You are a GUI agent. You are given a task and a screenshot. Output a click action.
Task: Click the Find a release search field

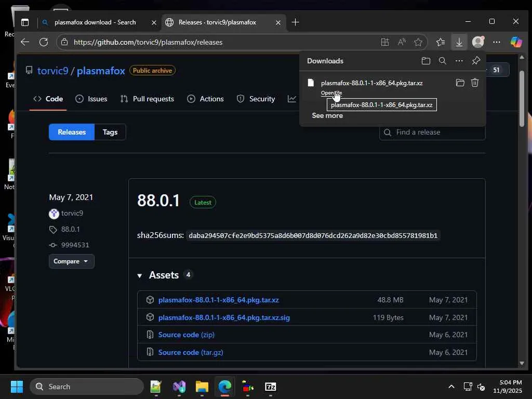coord(432,132)
